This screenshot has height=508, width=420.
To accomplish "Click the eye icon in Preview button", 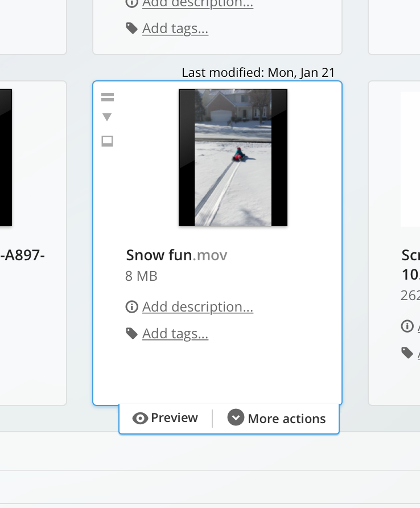I will (140, 418).
